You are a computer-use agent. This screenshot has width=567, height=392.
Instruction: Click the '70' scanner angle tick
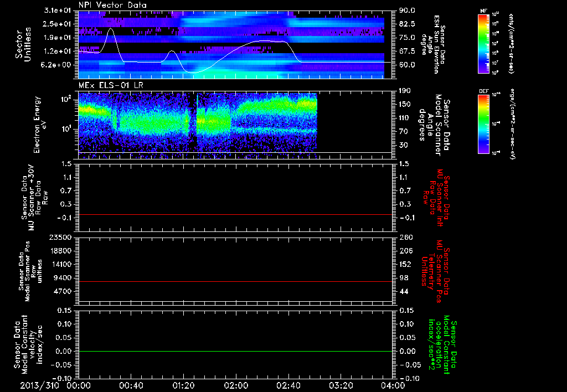click(x=405, y=131)
